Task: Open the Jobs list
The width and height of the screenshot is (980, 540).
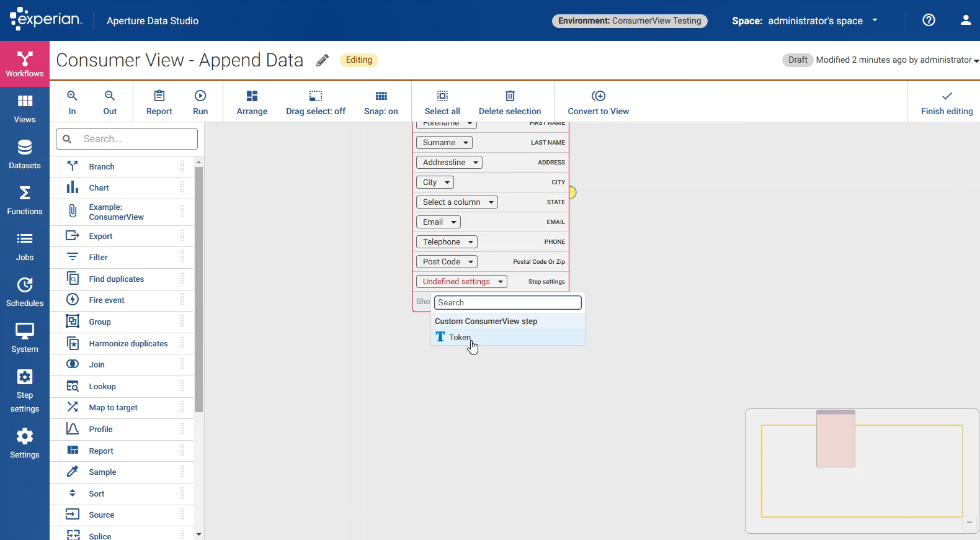Action: coord(25,248)
